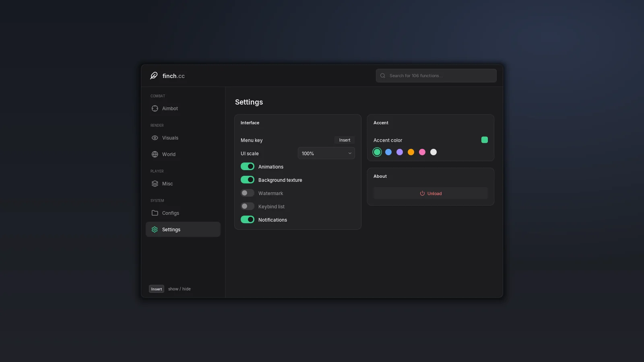Image resolution: width=644 pixels, height=362 pixels.
Task: Open the UI scale 100% dropdown
Action: [x=326, y=153]
